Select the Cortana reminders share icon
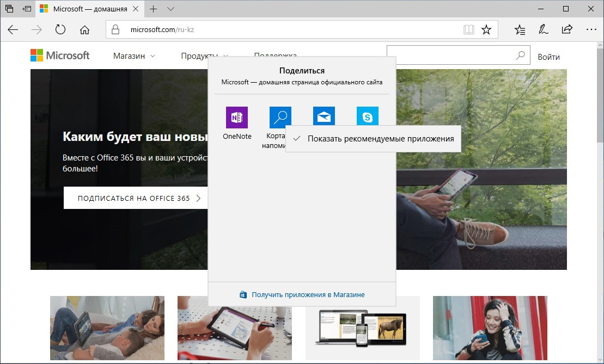 point(280,116)
